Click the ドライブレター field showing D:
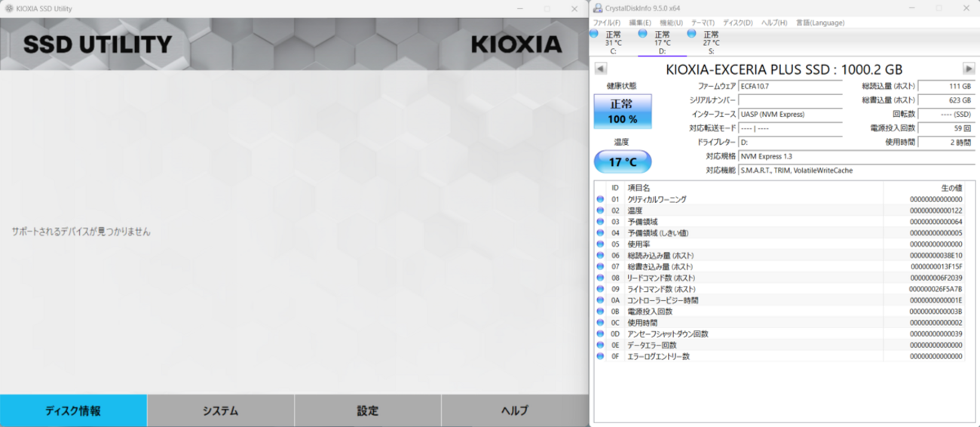The image size is (980, 427). [x=790, y=142]
